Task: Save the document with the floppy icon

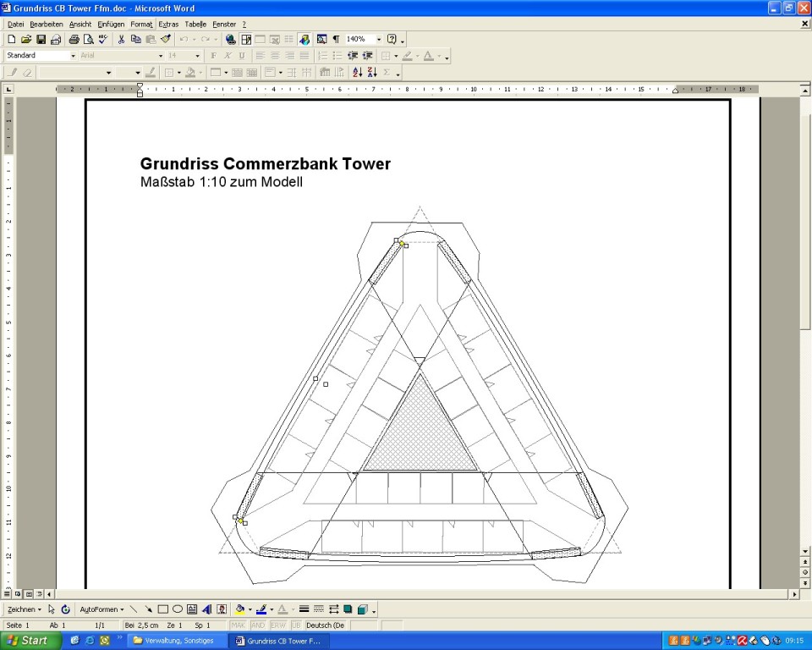Action: coord(41,40)
